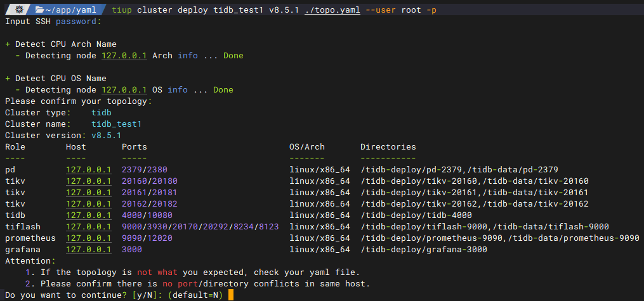Click the prometheus-9090 directories entry
The width and height of the screenshot is (644, 301).
coord(500,238)
